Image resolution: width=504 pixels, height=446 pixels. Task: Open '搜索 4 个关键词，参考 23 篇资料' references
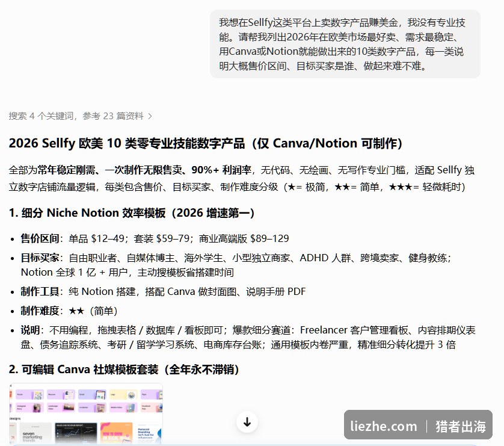click(x=80, y=116)
